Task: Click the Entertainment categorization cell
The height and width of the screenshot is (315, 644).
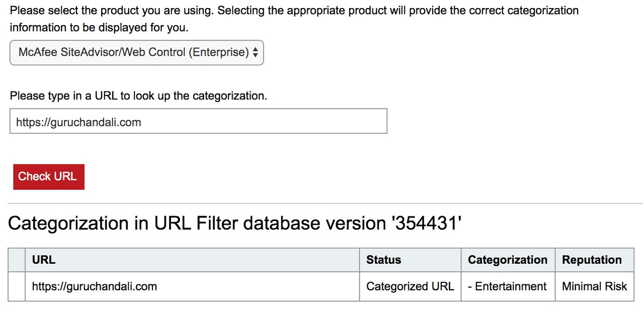Action: pyautogui.click(x=508, y=286)
